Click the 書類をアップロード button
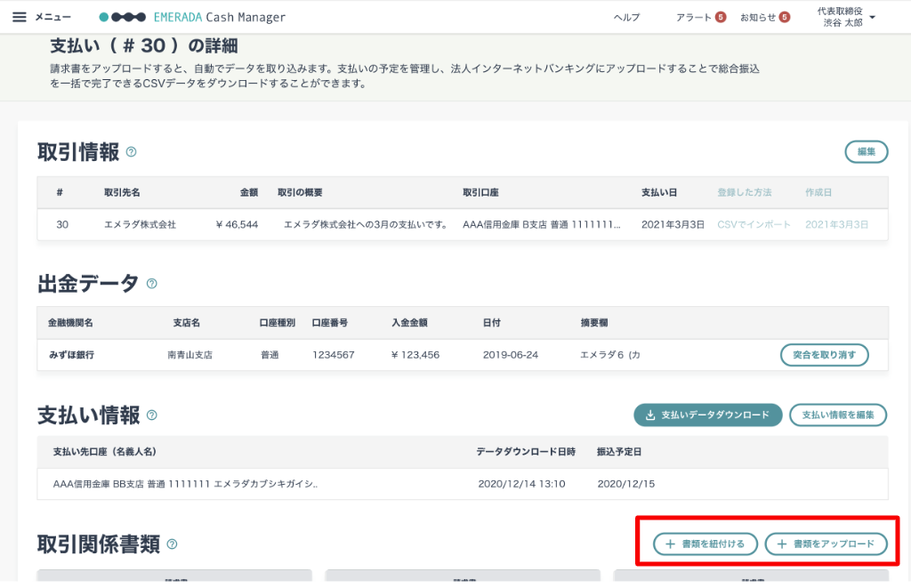This screenshot has height=588, width=911. point(826,544)
